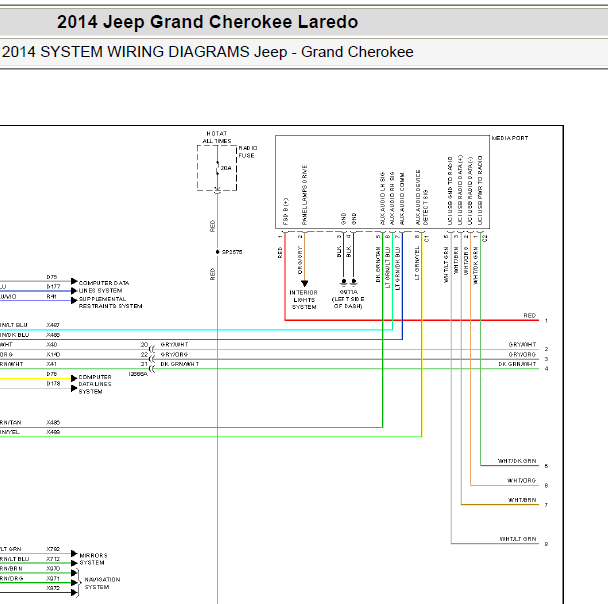Click horizontal "WHT/LT GRN" label at diagram's right edge
Viewport: 608px width, 604px height.
pos(518,539)
